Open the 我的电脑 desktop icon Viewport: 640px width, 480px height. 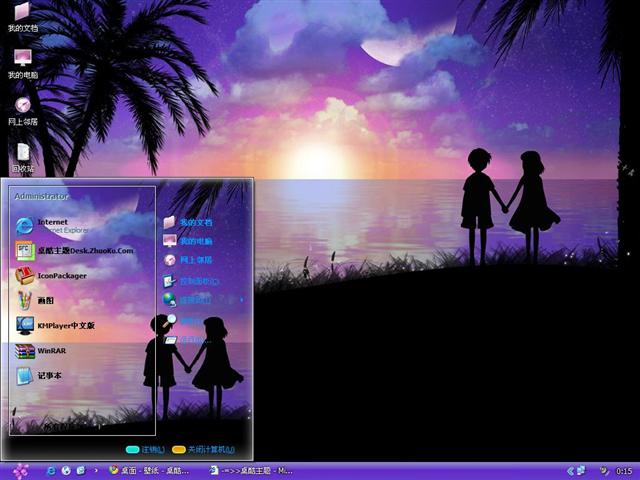tap(23, 64)
